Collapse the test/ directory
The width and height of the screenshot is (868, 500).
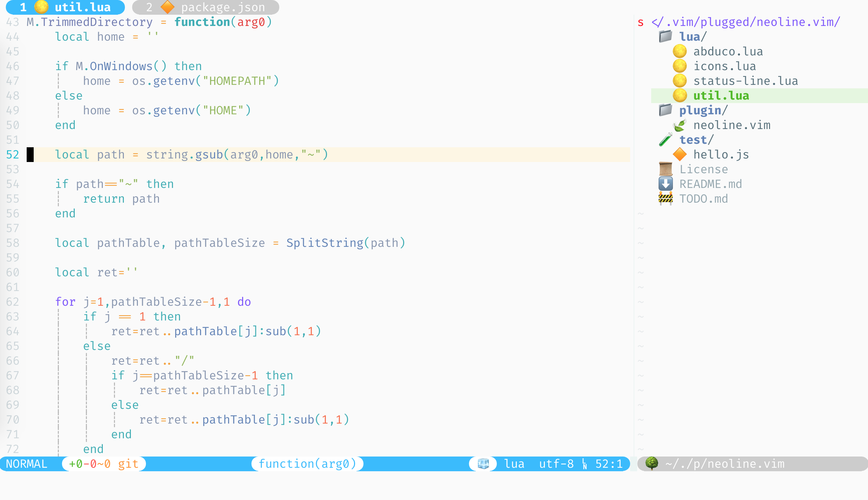coord(695,140)
